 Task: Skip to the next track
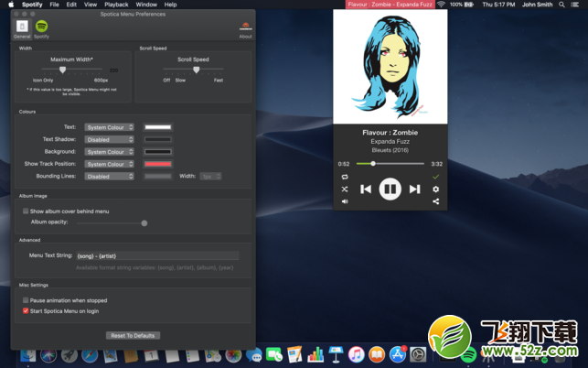(414, 189)
